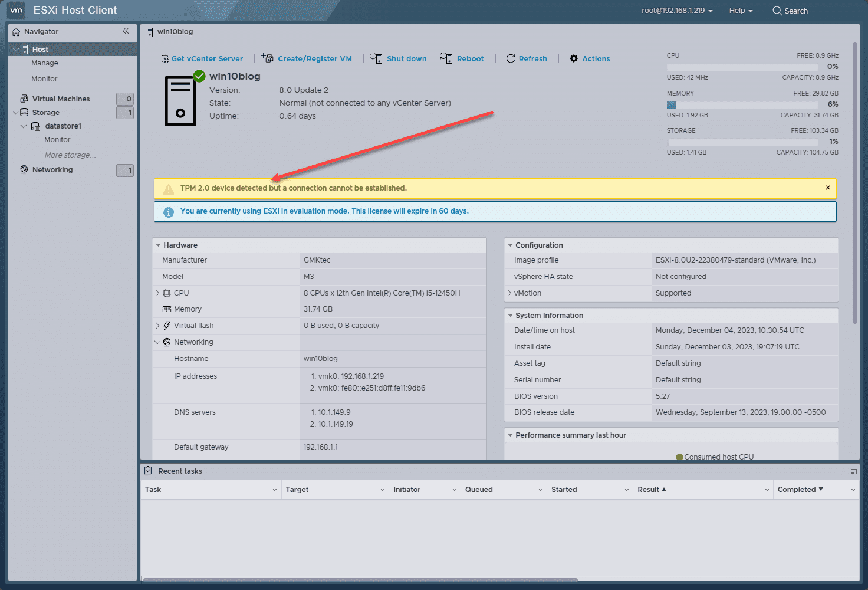Open Virtual Machines via its Navigator icon

coord(24,99)
